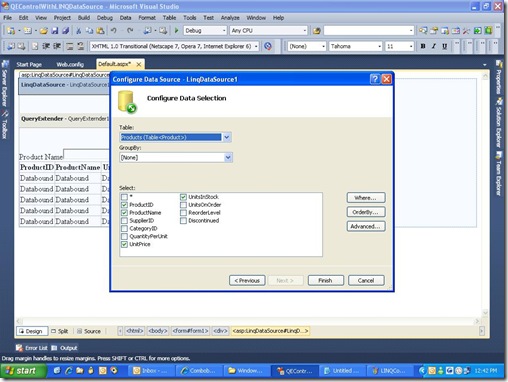
Task: Toggle Bold formatting button
Action: pyautogui.click(x=423, y=46)
